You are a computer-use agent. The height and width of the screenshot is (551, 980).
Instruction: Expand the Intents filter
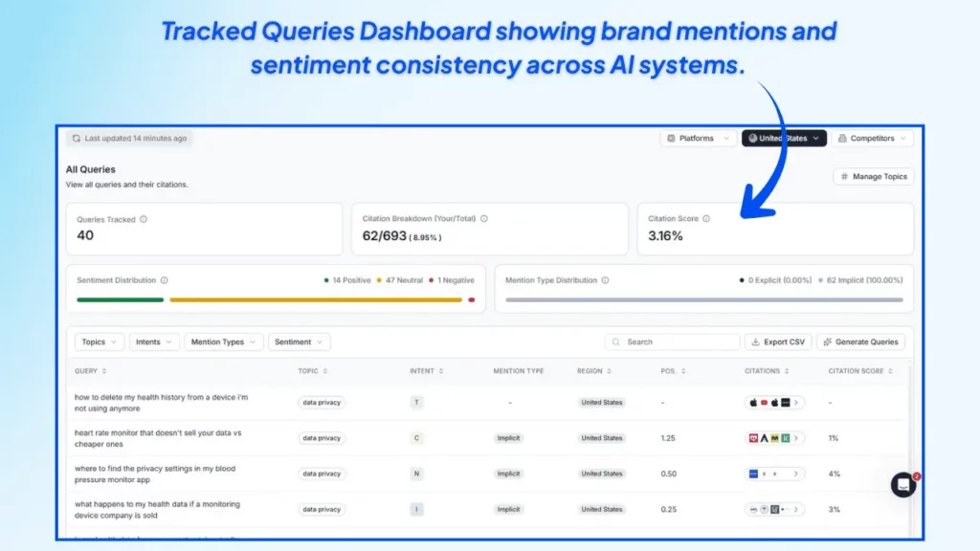(x=154, y=342)
